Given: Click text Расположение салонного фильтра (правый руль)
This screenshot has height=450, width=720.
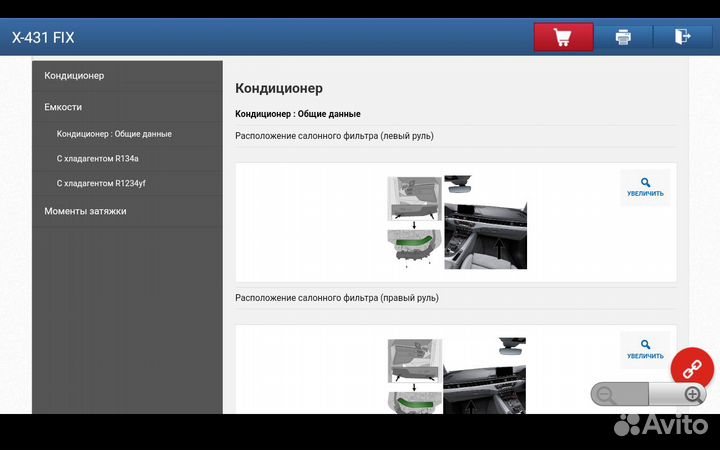Looking at the screenshot, I should (x=337, y=298).
